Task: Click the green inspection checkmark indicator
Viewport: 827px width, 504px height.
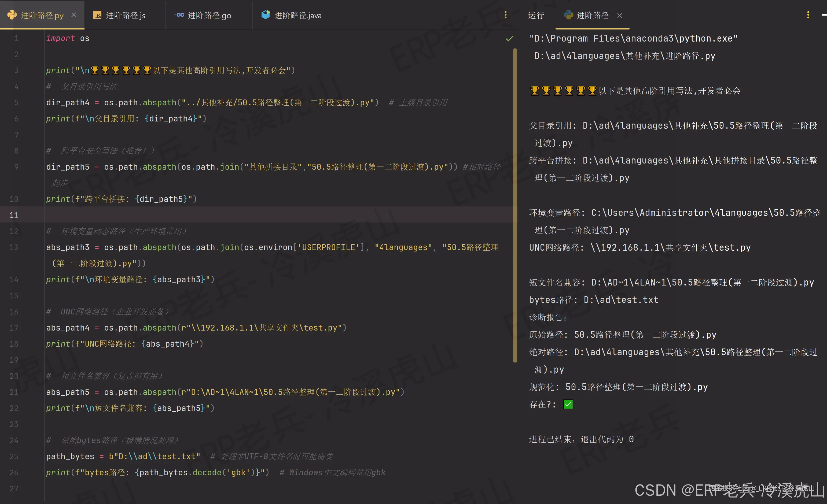Action: pos(509,39)
